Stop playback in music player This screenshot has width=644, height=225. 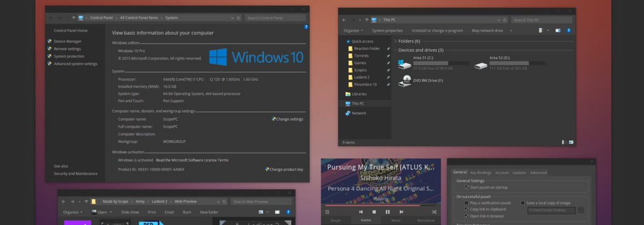pos(374,212)
